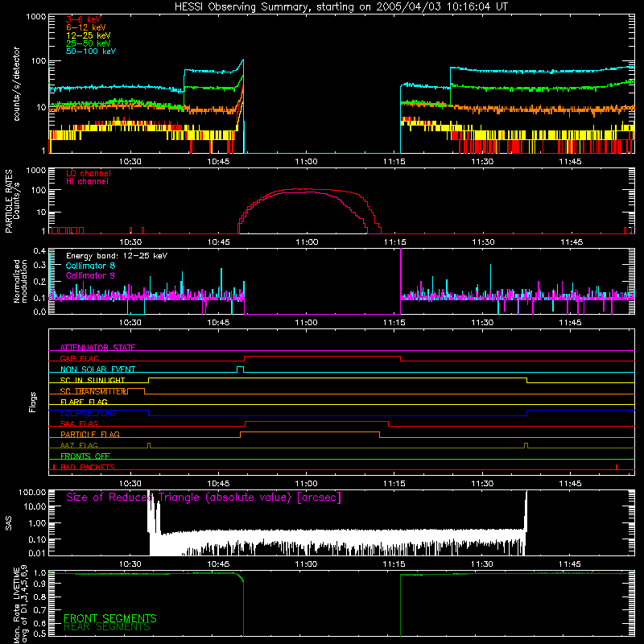
Task: Select the FRONTS OFF flag label
Action: click(x=85, y=456)
